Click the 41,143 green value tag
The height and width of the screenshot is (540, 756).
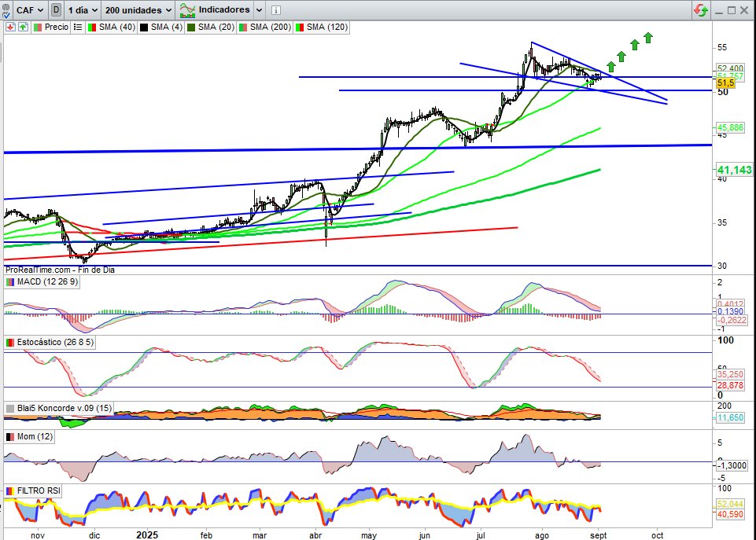pos(734,170)
